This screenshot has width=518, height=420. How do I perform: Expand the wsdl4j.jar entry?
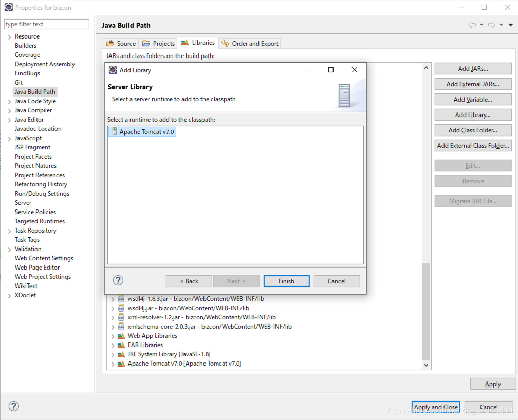113,309
